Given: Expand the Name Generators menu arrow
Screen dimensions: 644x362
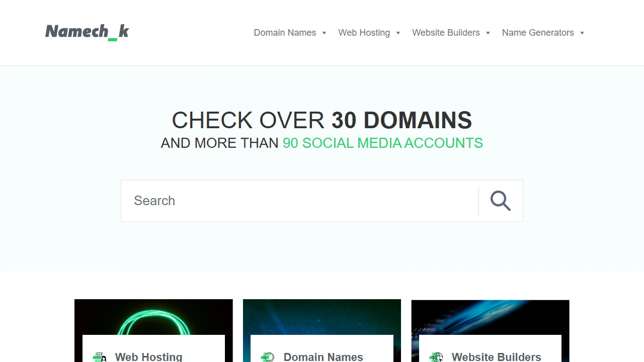Looking at the screenshot, I should [582, 33].
